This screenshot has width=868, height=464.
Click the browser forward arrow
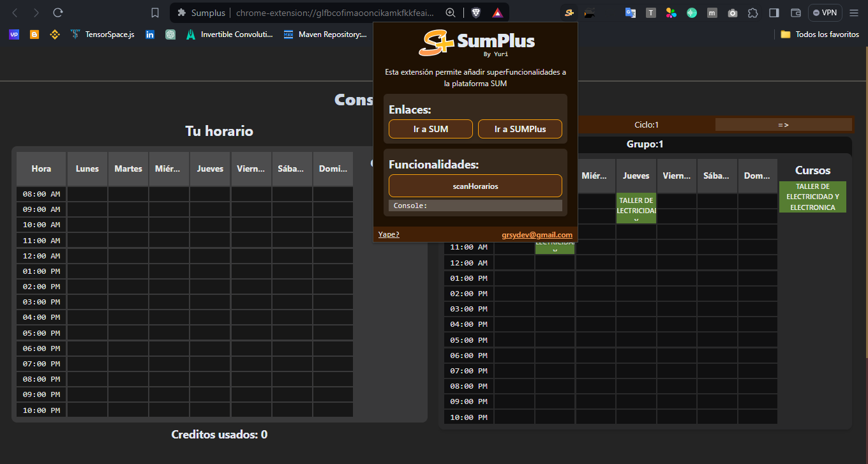[x=36, y=13]
